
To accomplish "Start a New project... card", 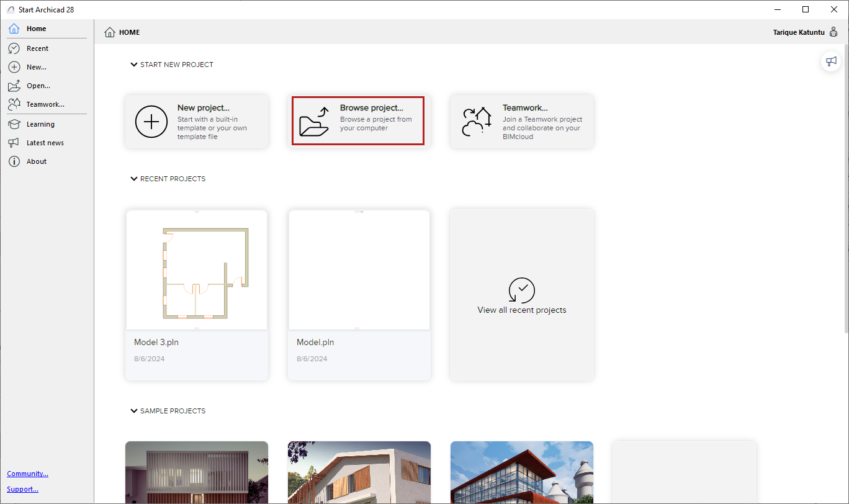I will 197,121.
